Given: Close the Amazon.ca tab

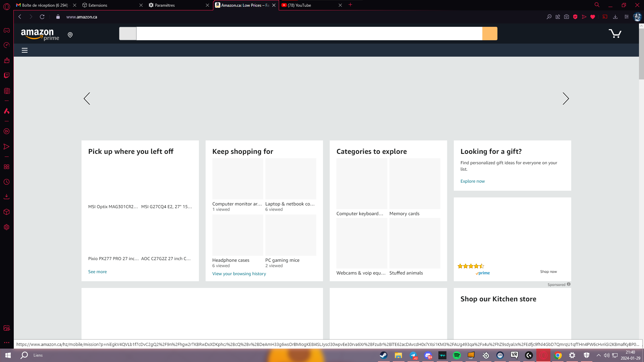Looking at the screenshot, I should pyautogui.click(x=274, y=5).
